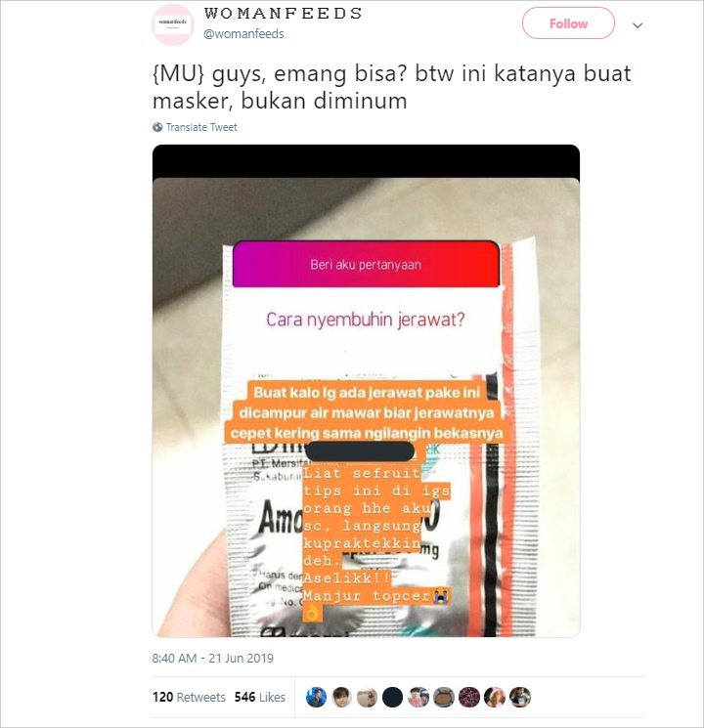Click the third liker's avatar
704x728 pixels.
point(367,698)
